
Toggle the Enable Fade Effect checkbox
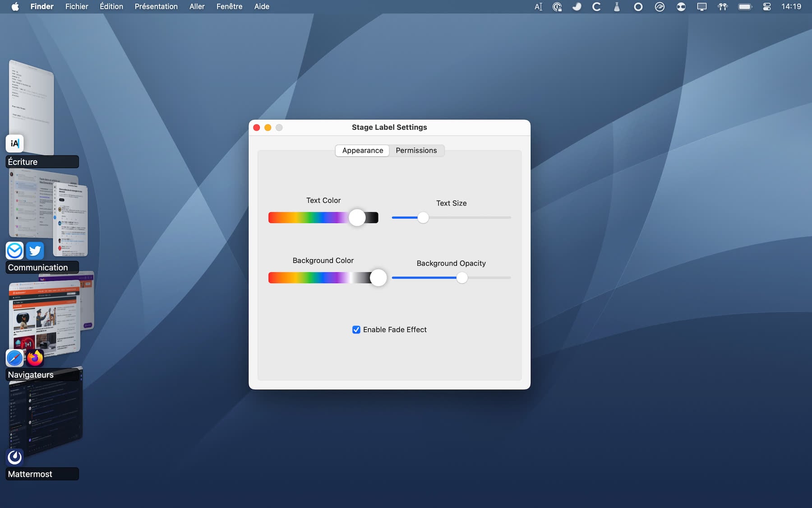click(356, 330)
